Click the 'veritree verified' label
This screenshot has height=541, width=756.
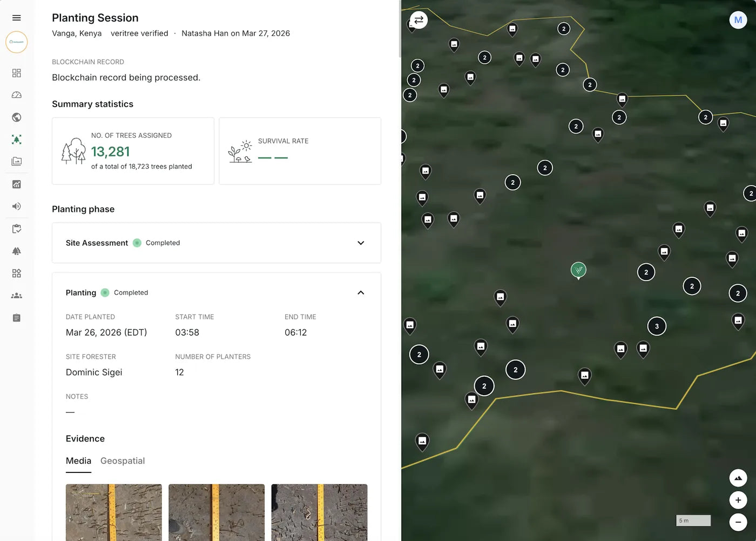point(139,34)
